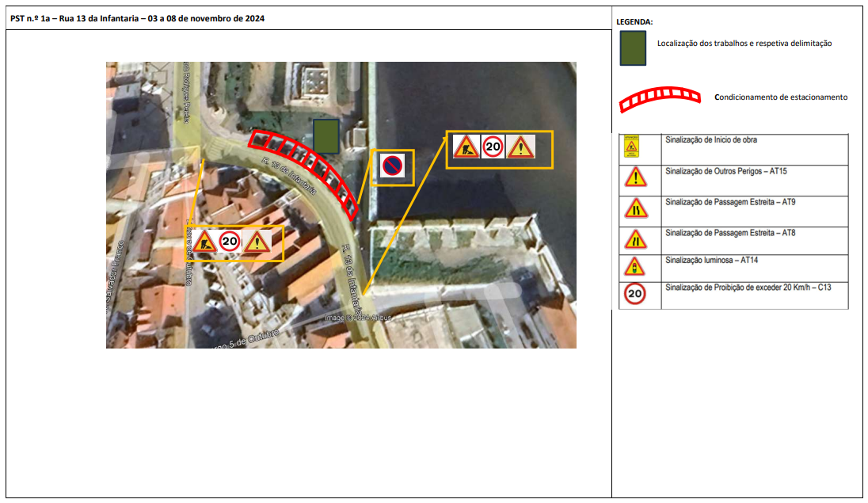This screenshot has height=503, width=868.
Task: Click the AT8 Passagem Estreita legend icon
Action: [x=634, y=238]
